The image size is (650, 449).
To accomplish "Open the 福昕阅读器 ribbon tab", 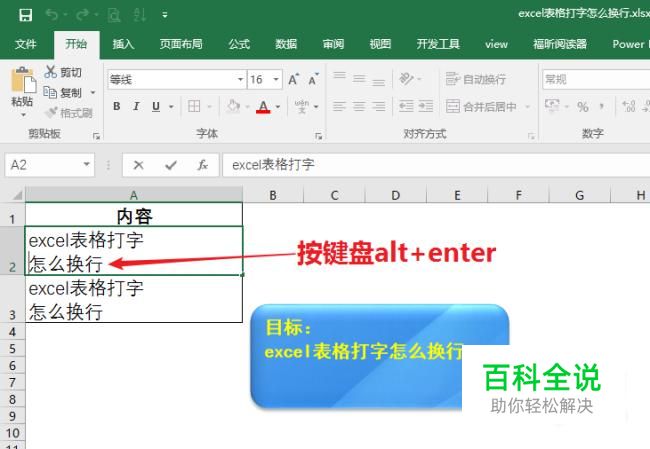I will [560, 44].
